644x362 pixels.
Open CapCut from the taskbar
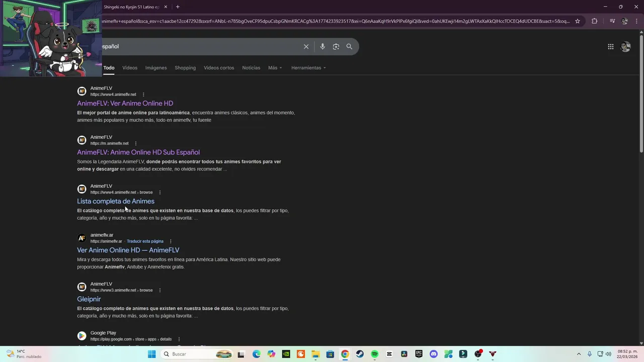[x=389, y=354]
